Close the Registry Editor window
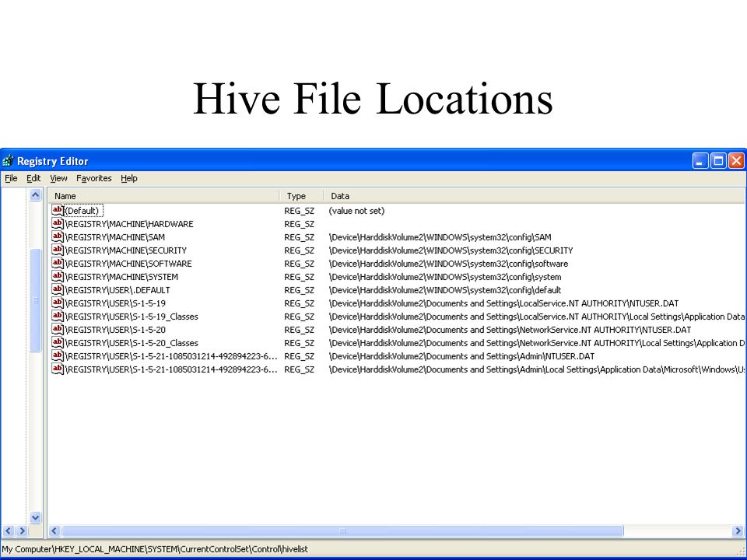This screenshot has width=747, height=560. pyautogui.click(x=736, y=161)
